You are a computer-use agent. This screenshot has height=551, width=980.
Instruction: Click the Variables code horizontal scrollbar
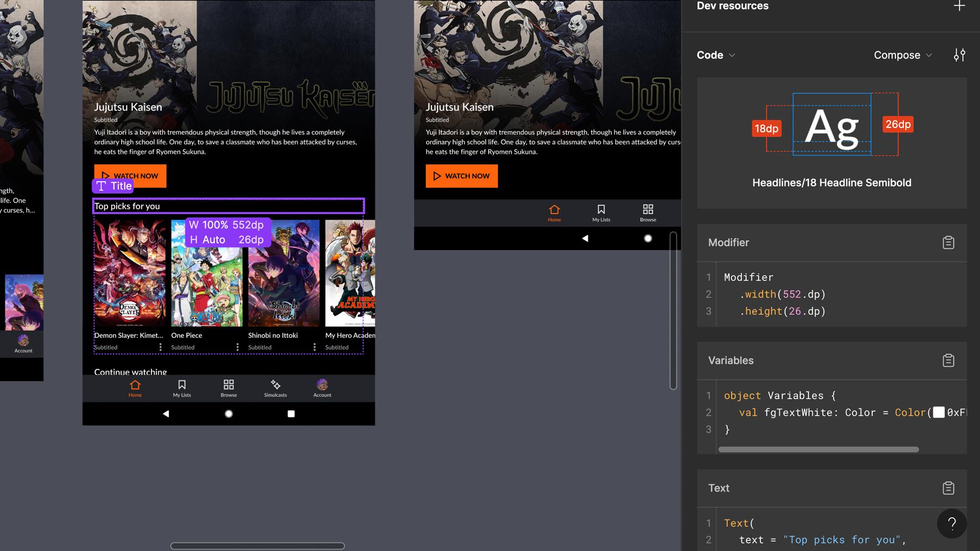(818, 450)
